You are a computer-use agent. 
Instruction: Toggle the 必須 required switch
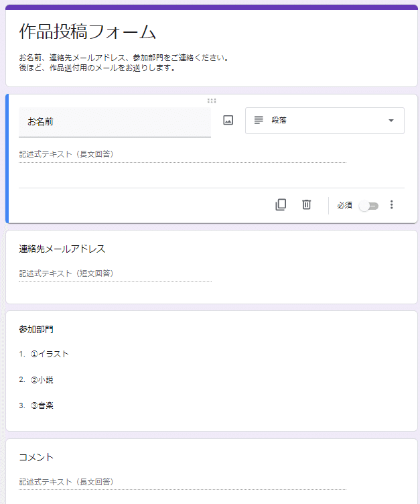[369, 206]
